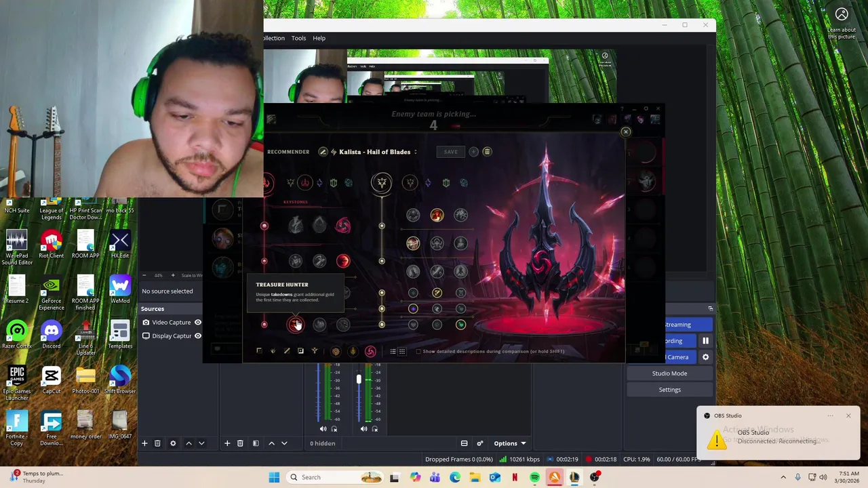Pause recording in OBS controls
This screenshot has width=868, height=488.
point(705,341)
